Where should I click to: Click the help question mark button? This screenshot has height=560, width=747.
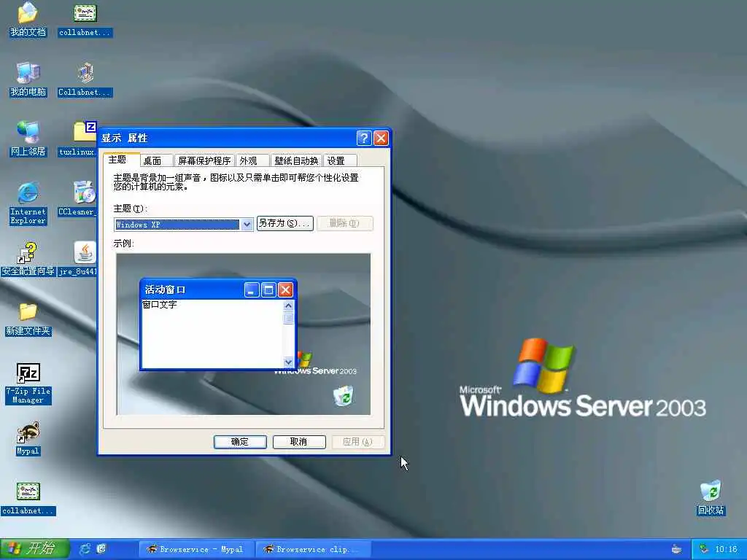pos(364,138)
